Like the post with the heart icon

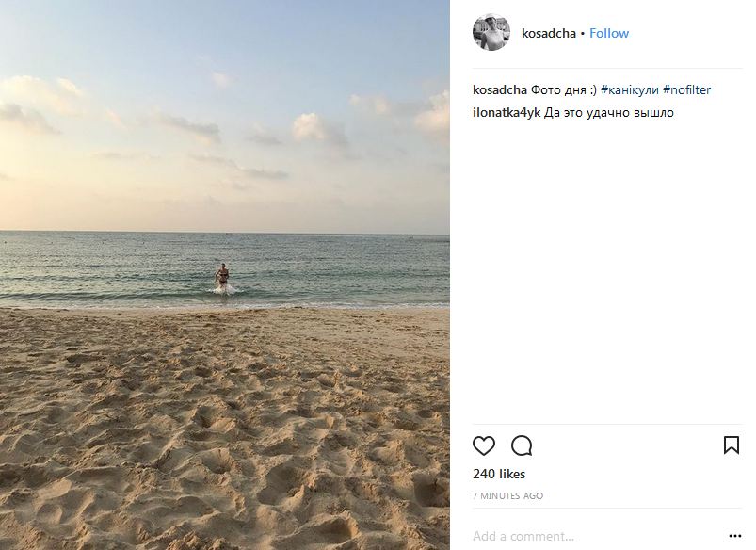(x=484, y=445)
